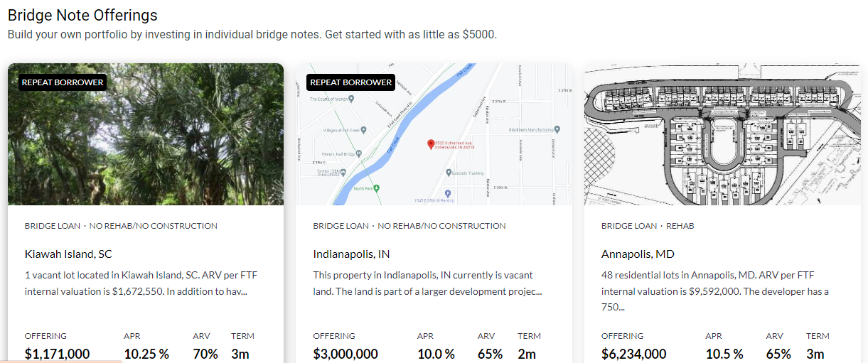Click the Blackburn Manufacturing map marker
Screen dimensions: 868x363
point(557,130)
